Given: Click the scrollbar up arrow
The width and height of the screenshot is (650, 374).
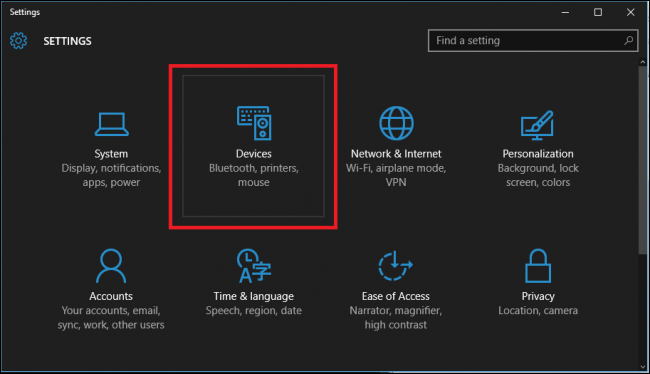Looking at the screenshot, I should 643,62.
